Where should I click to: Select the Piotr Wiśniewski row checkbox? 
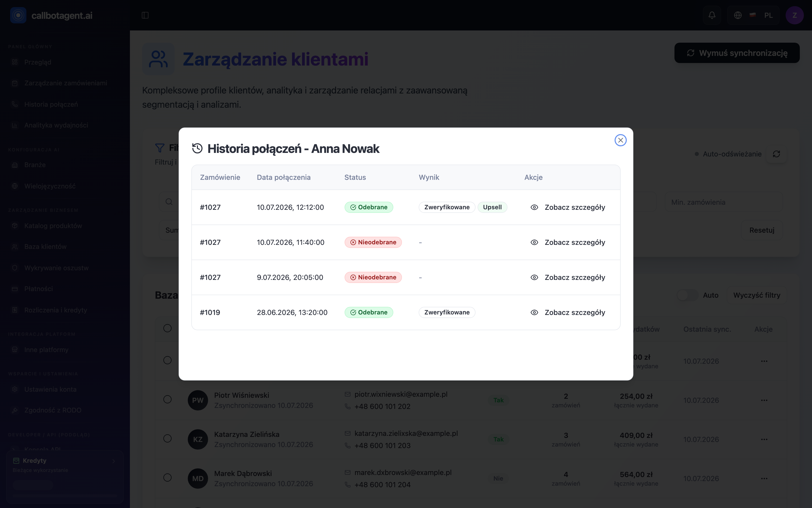pos(167,399)
